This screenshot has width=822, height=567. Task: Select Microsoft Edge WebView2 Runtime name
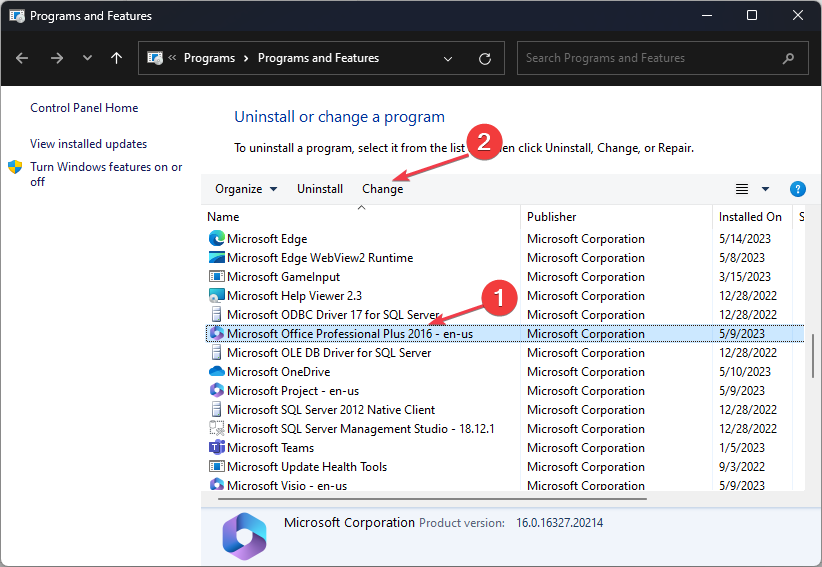pyautogui.click(x=320, y=258)
